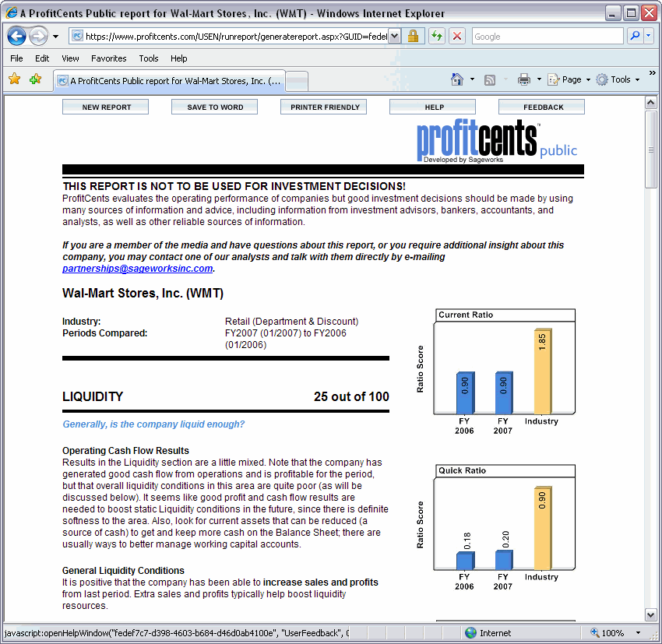
Task: Click the Home icon in command bar
Action: (x=457, y=79)
